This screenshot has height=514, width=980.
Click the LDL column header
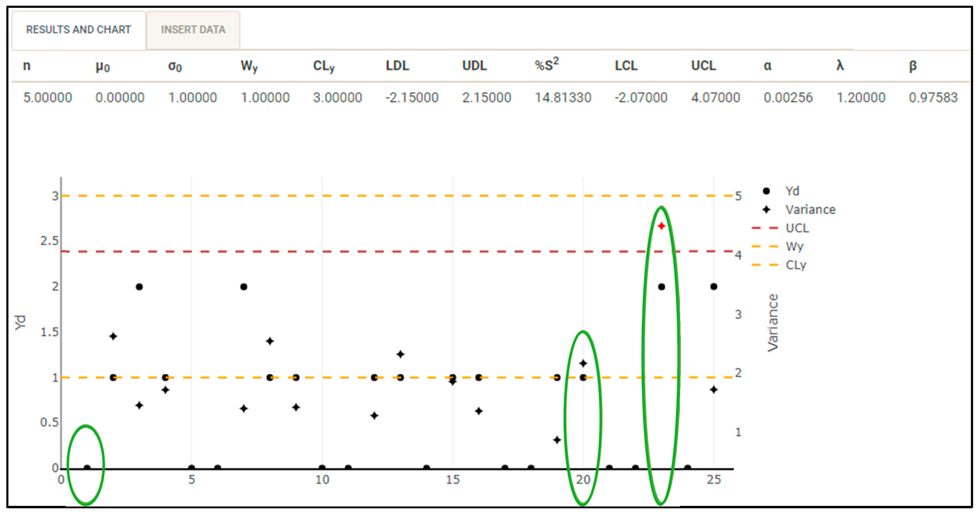pyautogui.click(x=397, y=66)
